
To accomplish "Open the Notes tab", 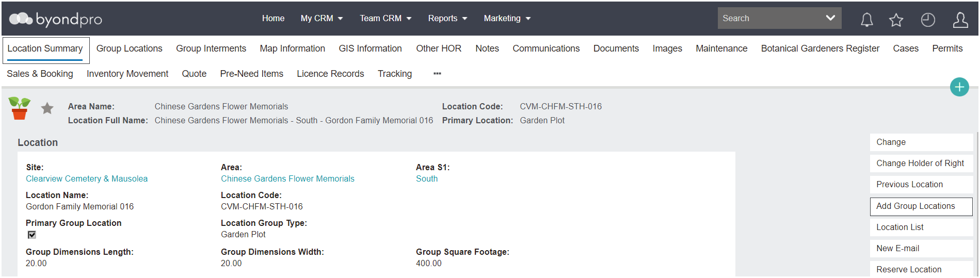I will [487, 48].
